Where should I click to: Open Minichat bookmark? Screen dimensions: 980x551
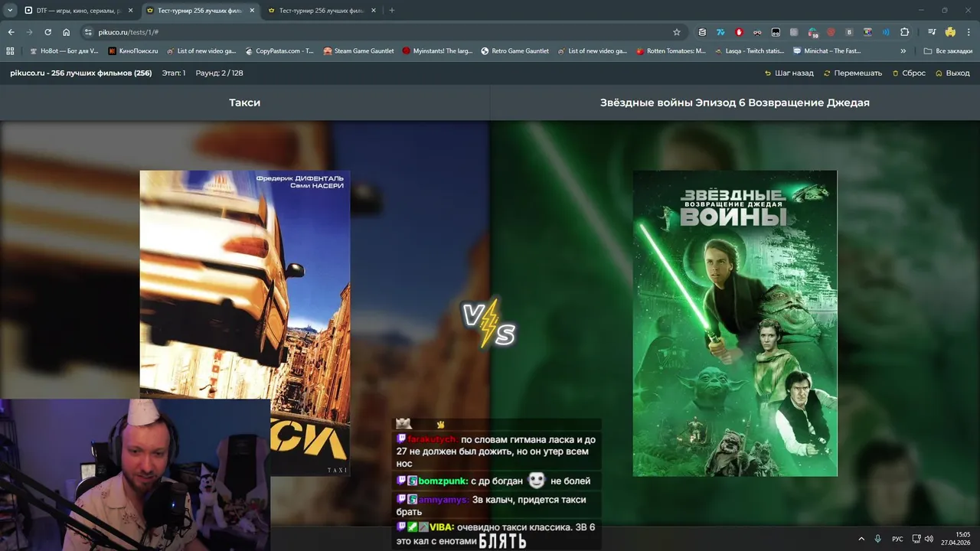(x=827, y=51)
